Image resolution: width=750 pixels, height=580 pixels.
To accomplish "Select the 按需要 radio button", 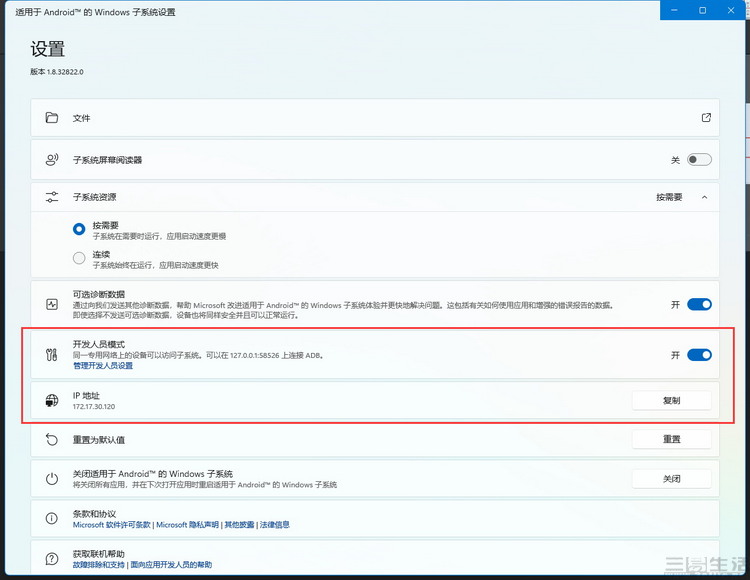I will point(79,229).
